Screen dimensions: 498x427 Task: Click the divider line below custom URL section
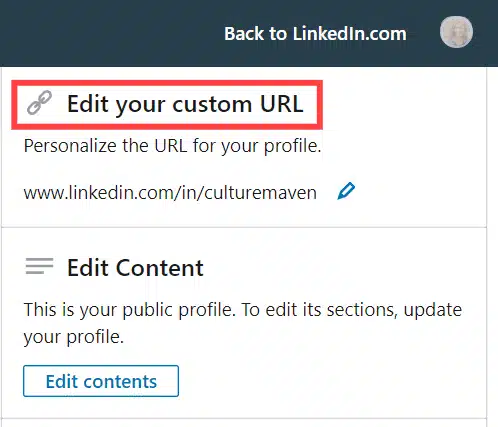click(x=244, y=227)
